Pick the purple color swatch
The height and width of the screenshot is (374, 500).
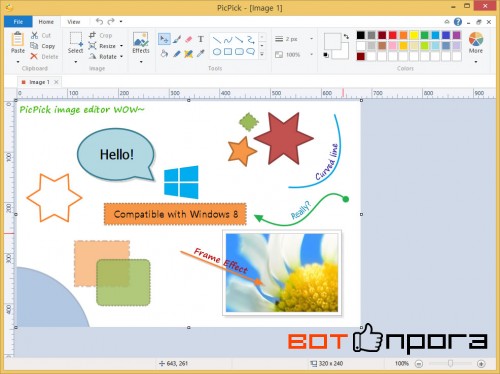point(457,35)
